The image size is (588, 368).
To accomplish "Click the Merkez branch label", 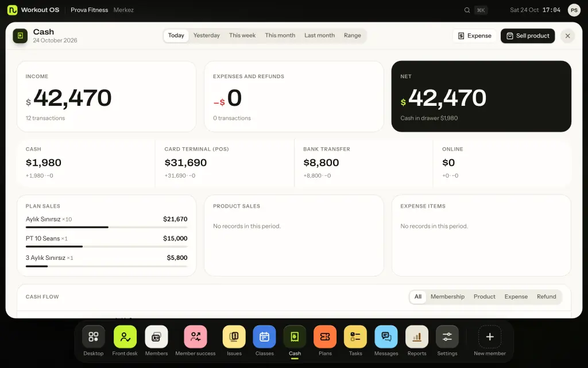I will coord(123,10).
